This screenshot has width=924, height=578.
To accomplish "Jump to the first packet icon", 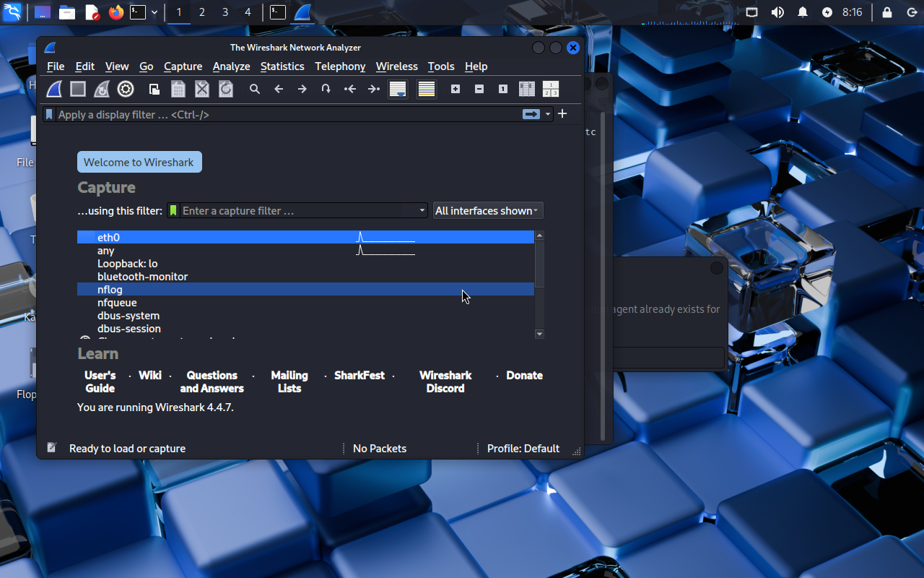I will [x=350, y=89].
